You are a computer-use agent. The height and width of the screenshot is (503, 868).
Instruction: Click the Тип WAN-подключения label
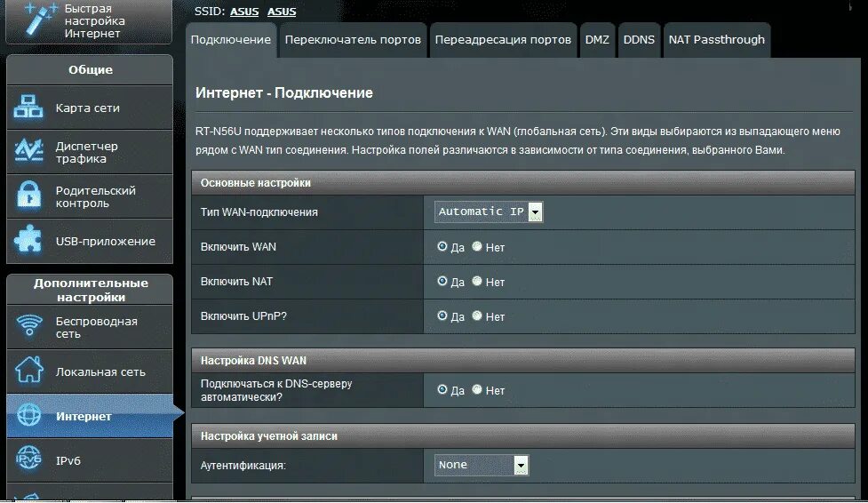pyautogui.click(x=259, y=212)
